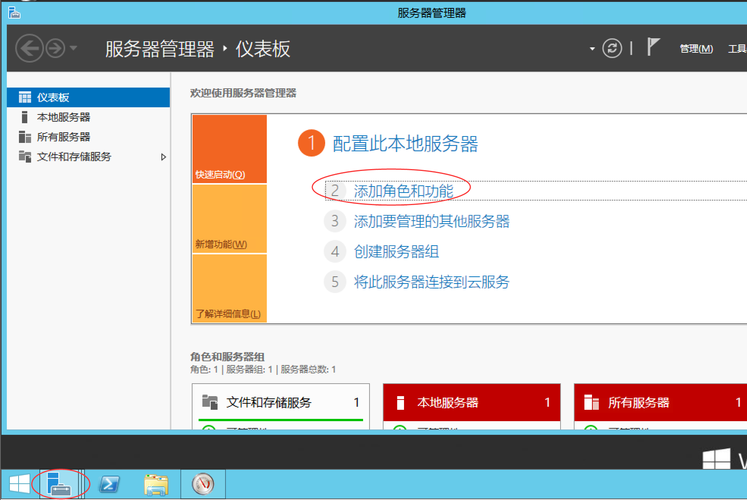Open the notifications flag icon
The width and height of the screenshot is (747, 500).
tap(653, 47)
